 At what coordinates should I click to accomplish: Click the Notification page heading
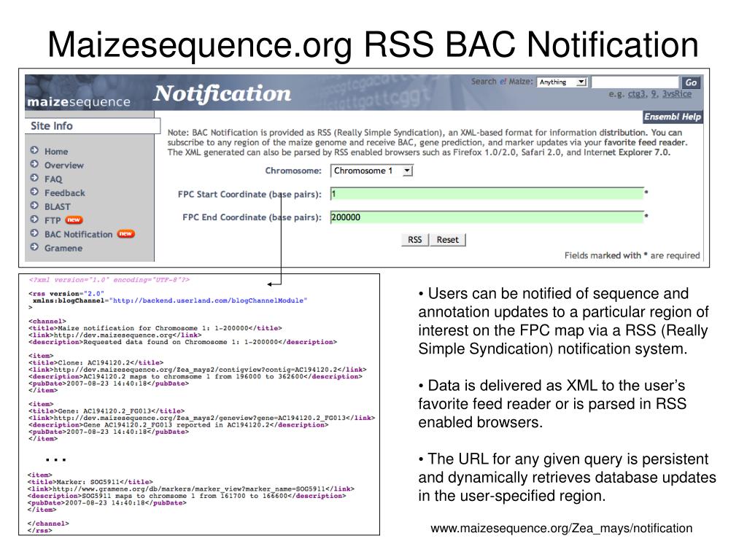click(x=222, y=94)
